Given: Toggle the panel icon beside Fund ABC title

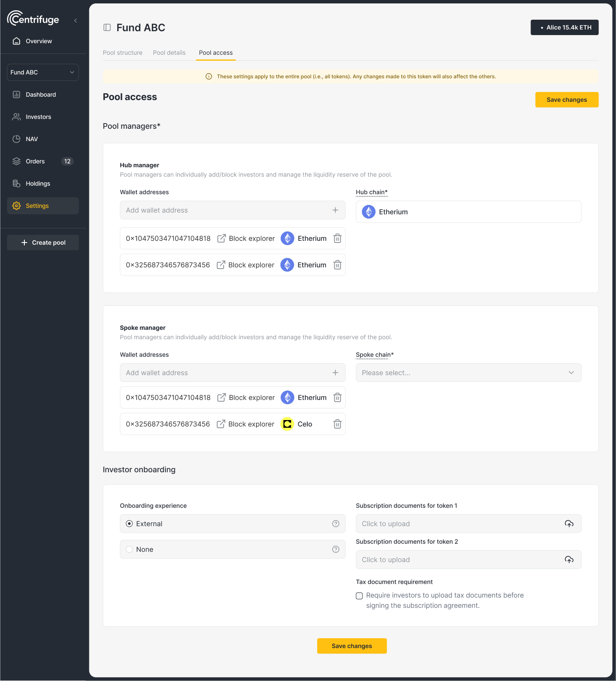Looking at the screenshot, I should coord(107,27).
